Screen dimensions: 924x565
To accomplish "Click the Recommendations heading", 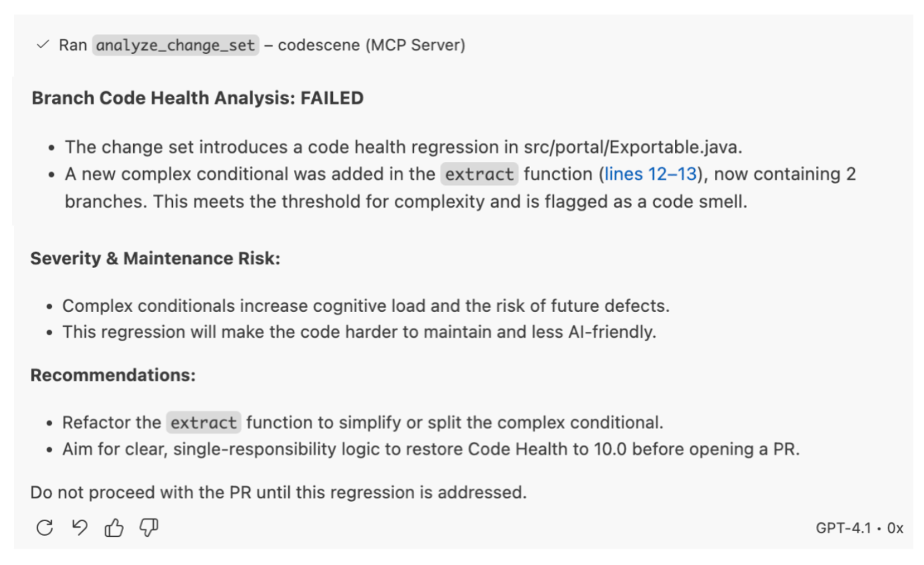I will [x=113, y=375].
